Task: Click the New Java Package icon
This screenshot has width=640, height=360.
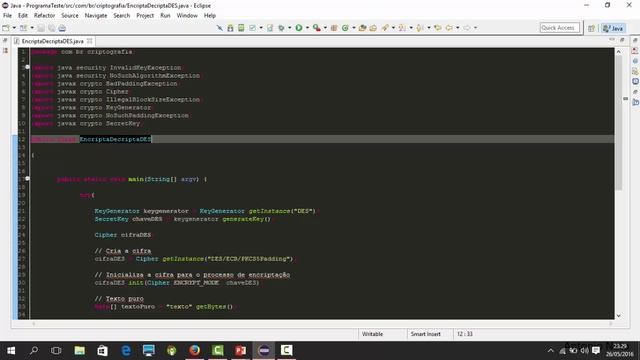Action: point(334,28)
